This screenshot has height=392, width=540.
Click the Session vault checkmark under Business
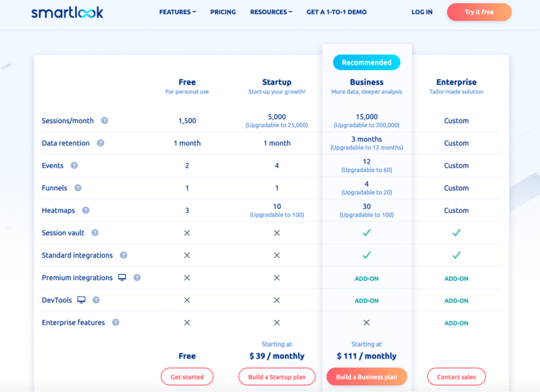367,233
